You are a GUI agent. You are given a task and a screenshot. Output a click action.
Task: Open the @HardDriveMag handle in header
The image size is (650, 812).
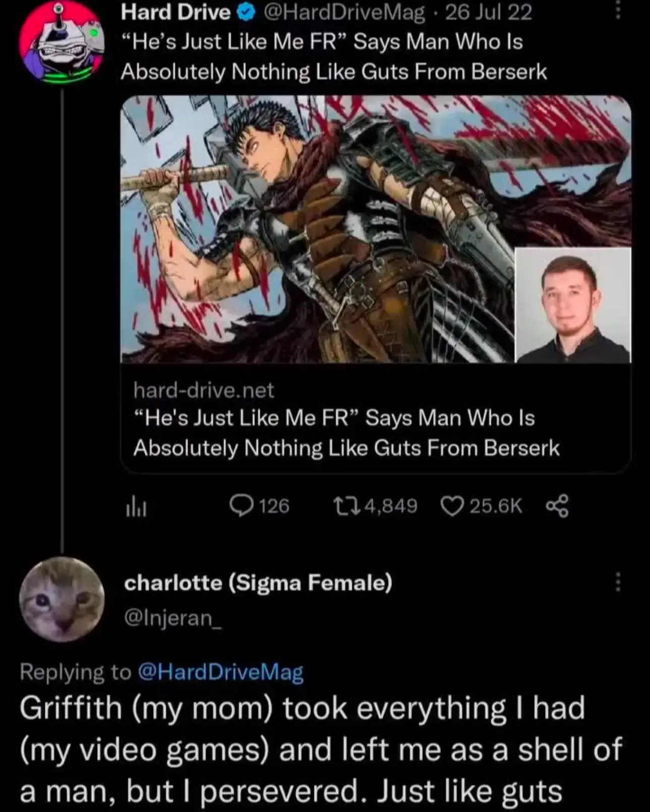[341, 13]
